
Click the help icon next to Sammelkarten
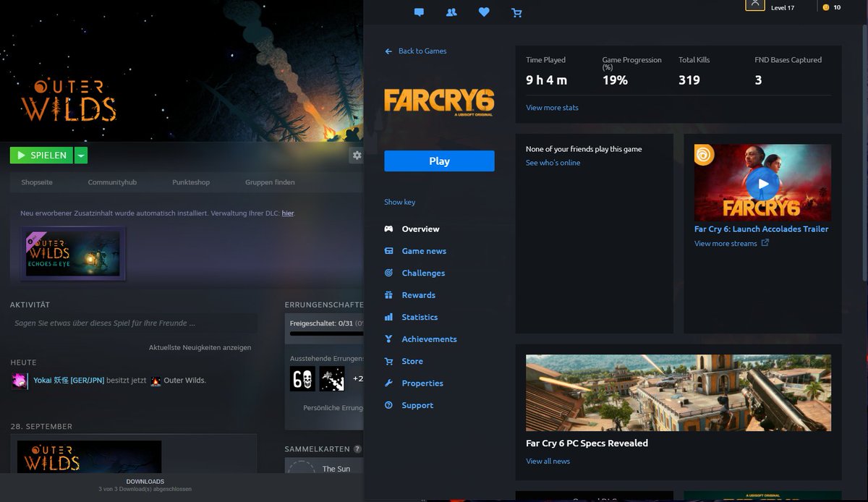tap(357, 449)
